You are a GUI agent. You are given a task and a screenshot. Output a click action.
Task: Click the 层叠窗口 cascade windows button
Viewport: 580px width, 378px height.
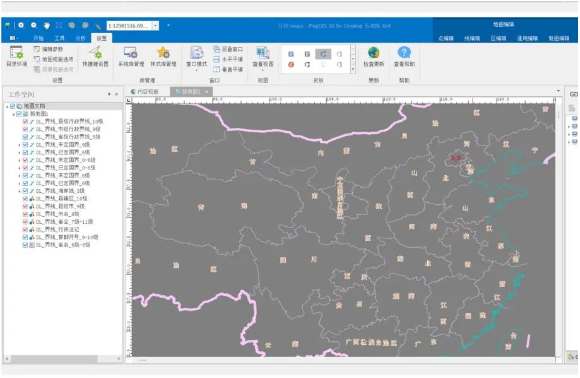pyautogui.click(x=228, y=49)
